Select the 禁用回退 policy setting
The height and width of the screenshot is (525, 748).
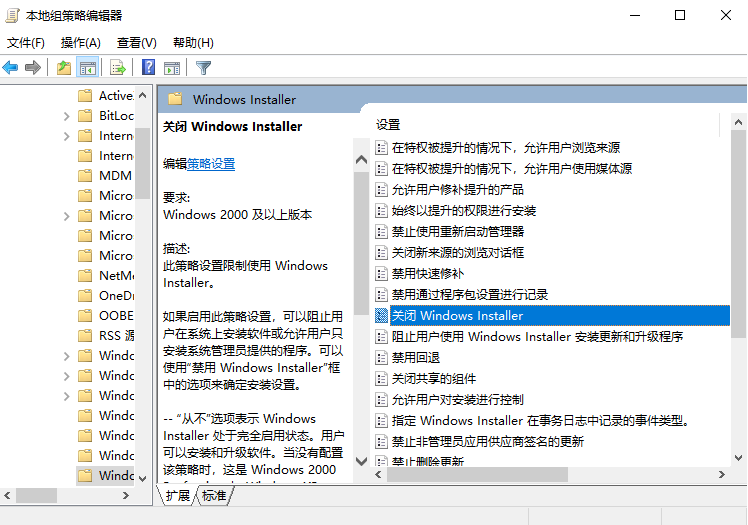[415, 357]
